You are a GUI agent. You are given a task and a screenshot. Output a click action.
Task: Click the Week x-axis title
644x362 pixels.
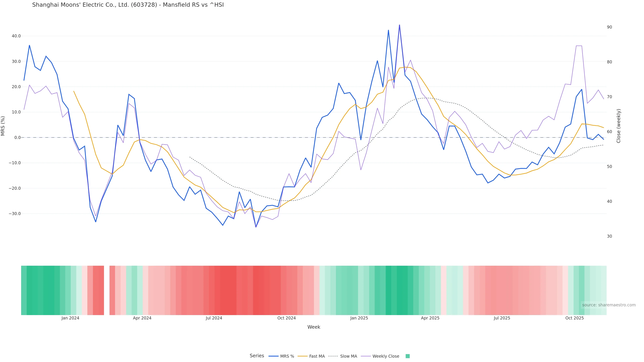(x=314, y=327)
